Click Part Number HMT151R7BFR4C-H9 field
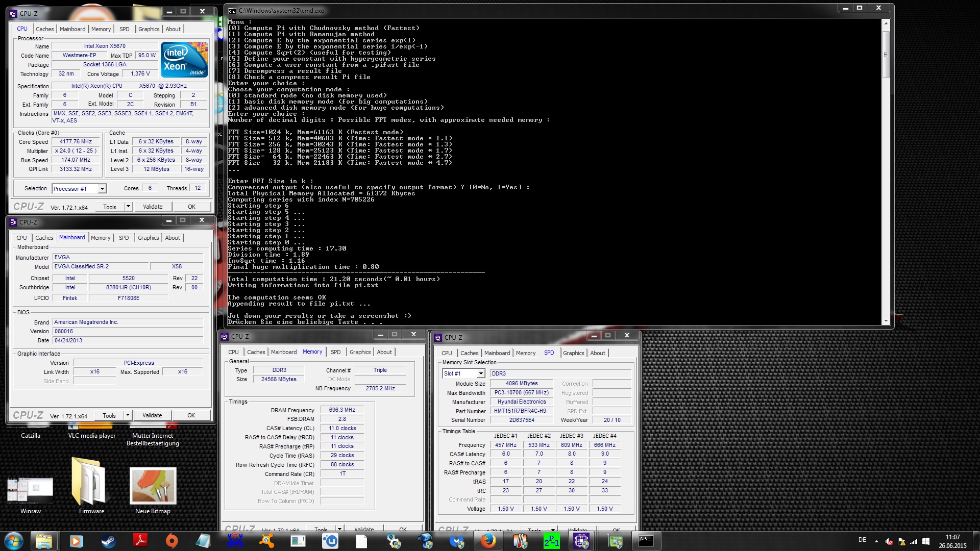The image size is (980, 551). [x=521, y=411]
